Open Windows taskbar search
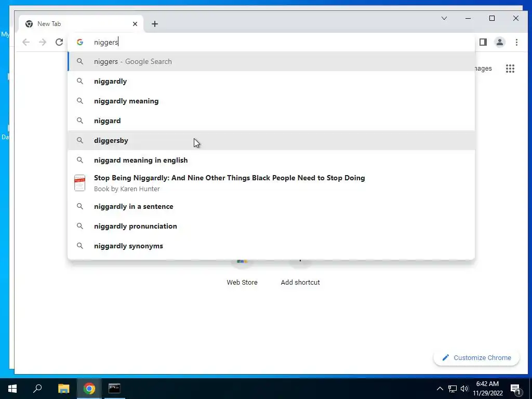532x399 pixels. click(x=37, y=389)
